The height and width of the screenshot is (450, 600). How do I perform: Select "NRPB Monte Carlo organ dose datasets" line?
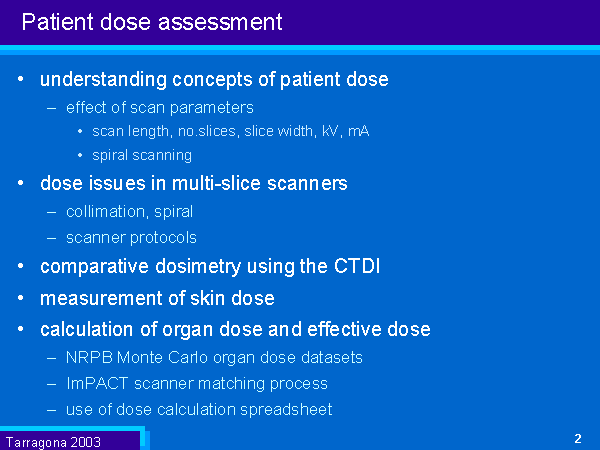[x=214, y=358]
